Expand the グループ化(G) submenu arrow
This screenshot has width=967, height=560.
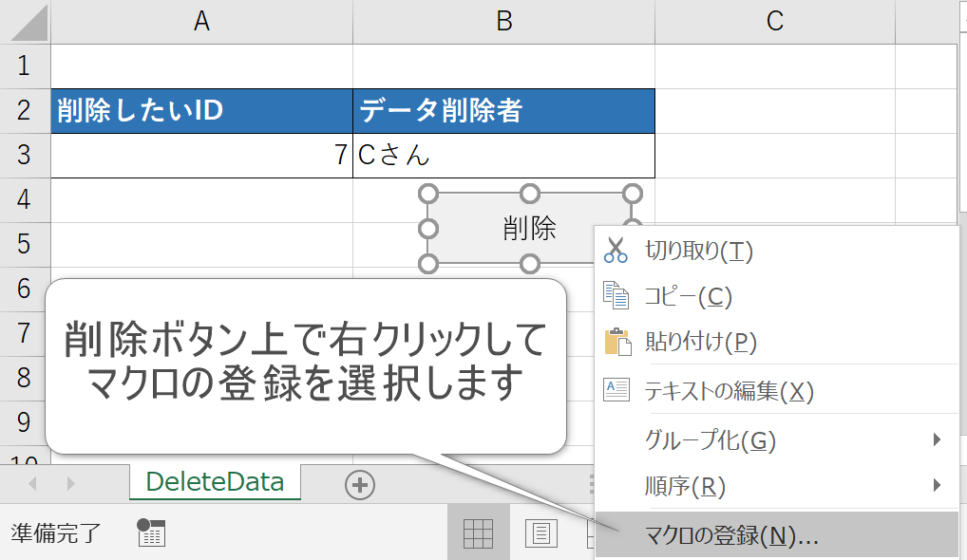point(937,439)
